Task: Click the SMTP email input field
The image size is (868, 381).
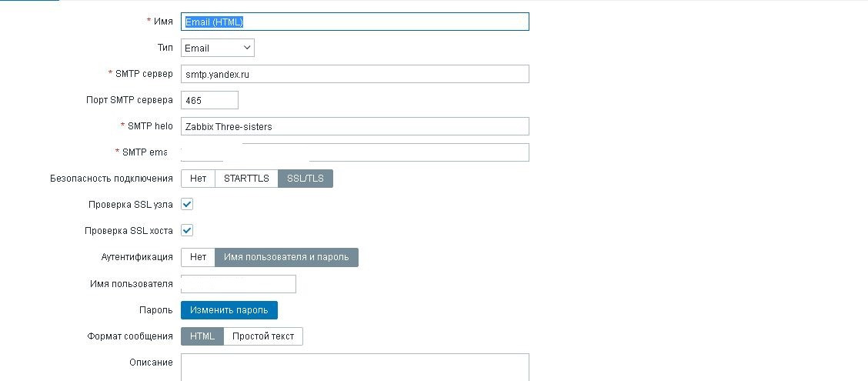Action: point(355,152)
